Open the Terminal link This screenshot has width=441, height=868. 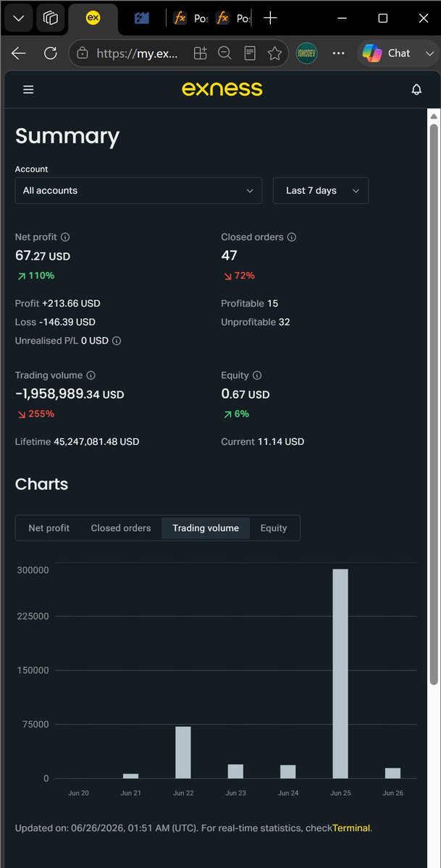pyautogui.click(x=351, y=827)
